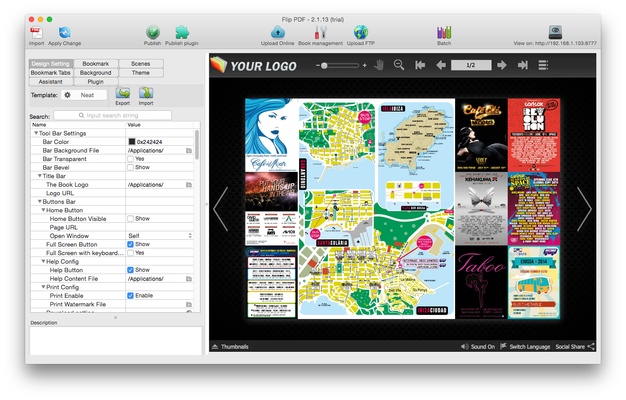Click the template Import icon
The width and height of the screenshot is (626, 400).
point(146,93)
